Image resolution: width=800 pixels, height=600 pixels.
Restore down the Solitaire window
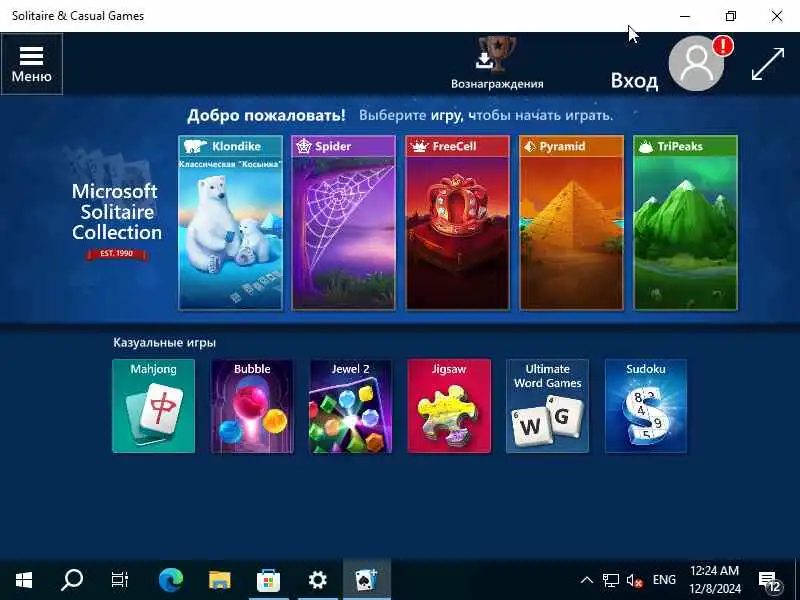point(731,16)
